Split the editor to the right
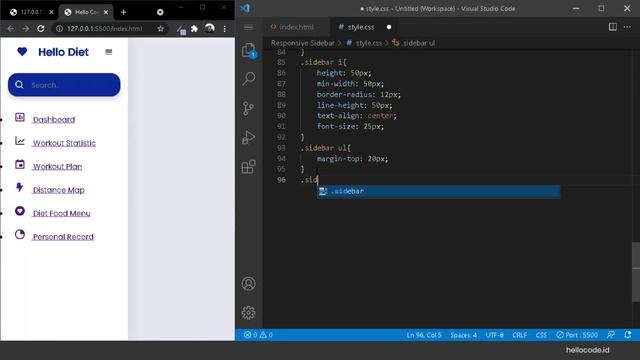Screen dimensions: 640x360 tap(613, 27)
